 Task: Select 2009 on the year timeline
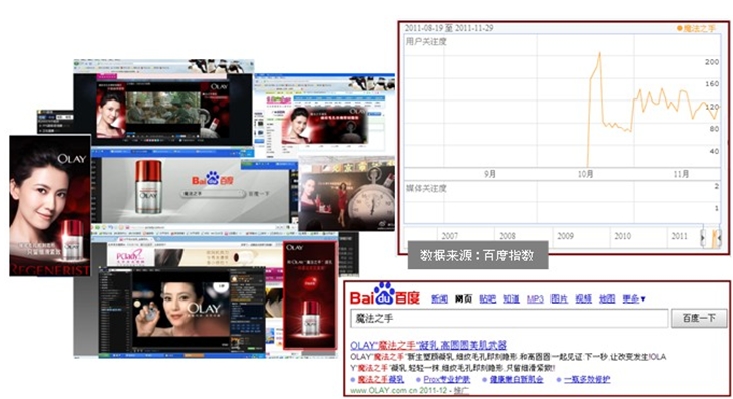pyautogui.click(x=565, y=236)
